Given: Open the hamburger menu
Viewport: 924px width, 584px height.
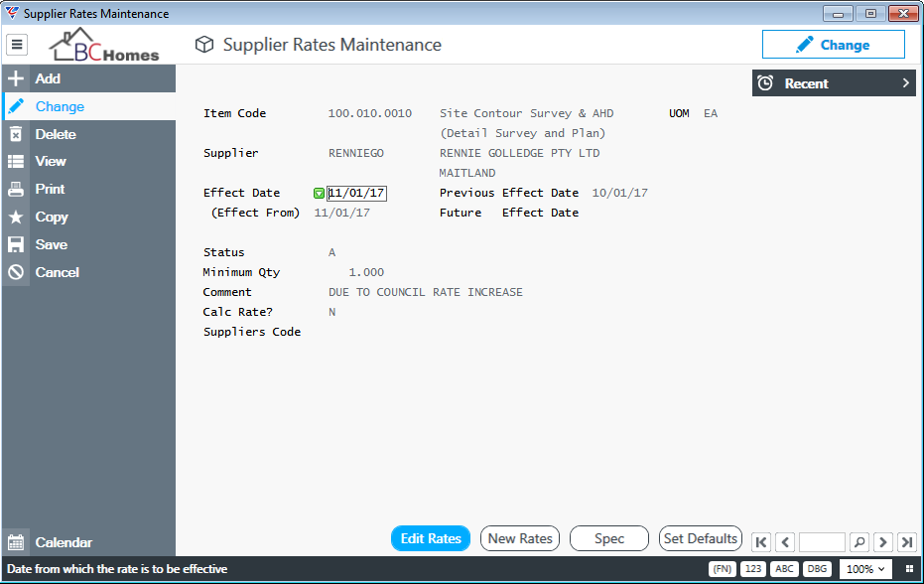Looking at the screenshot, I should coord(17,45).
